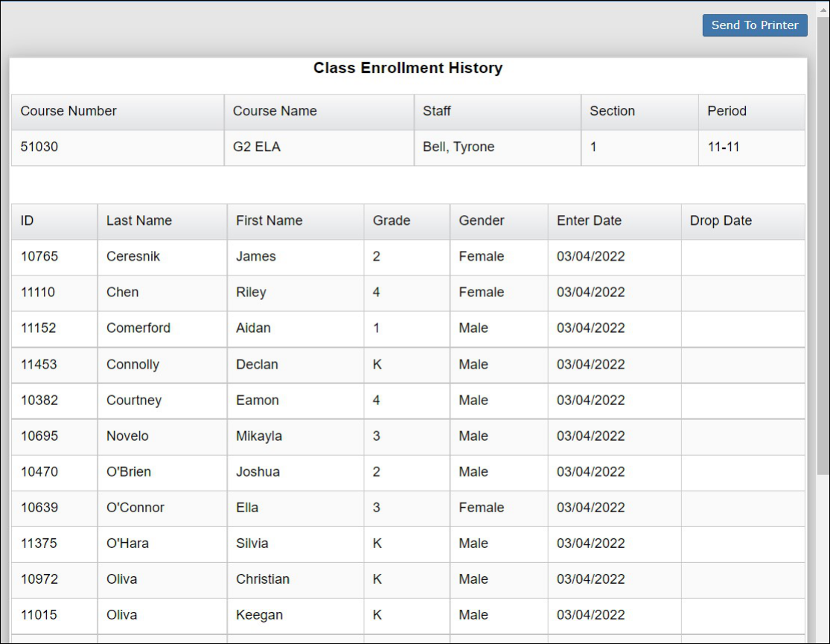Click the scrollbar up arrow

click(x=823, y=9)
